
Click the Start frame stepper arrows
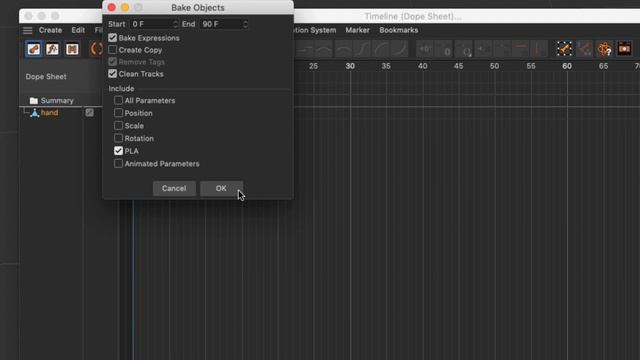[175, 24]
